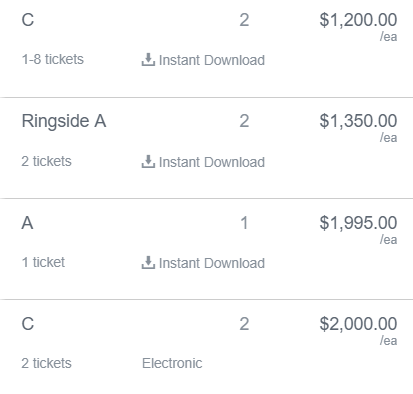Click row number 2 in Ringside A listing

pyautogui.click(x=244, y=121)
